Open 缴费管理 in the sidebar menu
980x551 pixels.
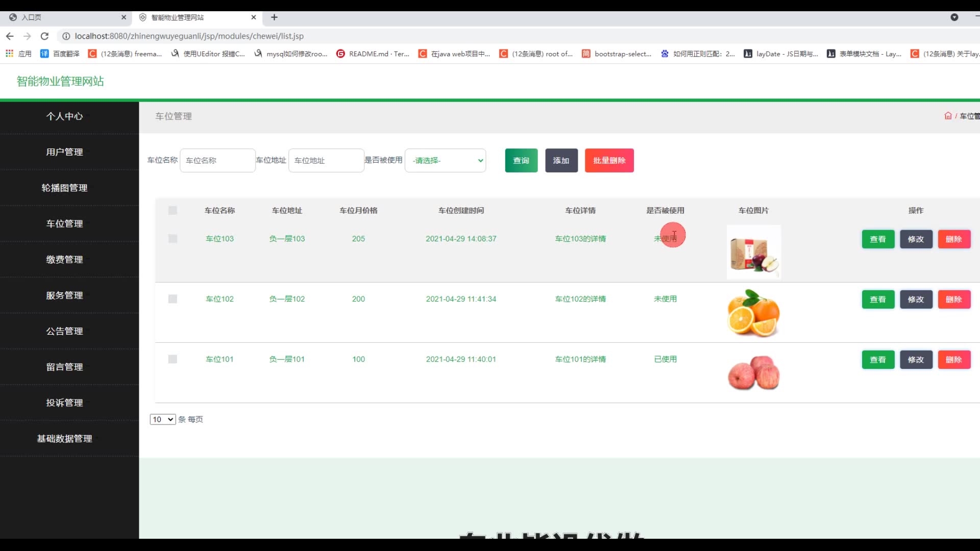pyautogui.click(x=64, y=260)
